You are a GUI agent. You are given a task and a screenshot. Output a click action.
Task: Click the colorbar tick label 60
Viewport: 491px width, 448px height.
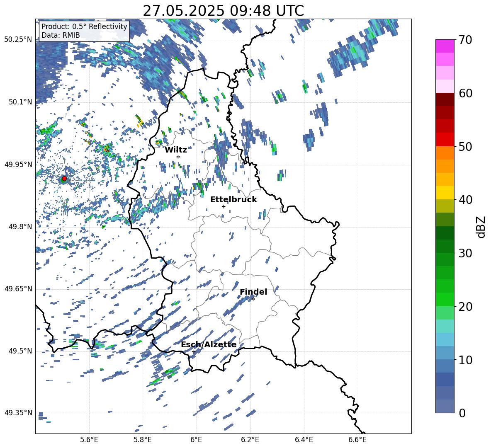click(x=465, y=93)
